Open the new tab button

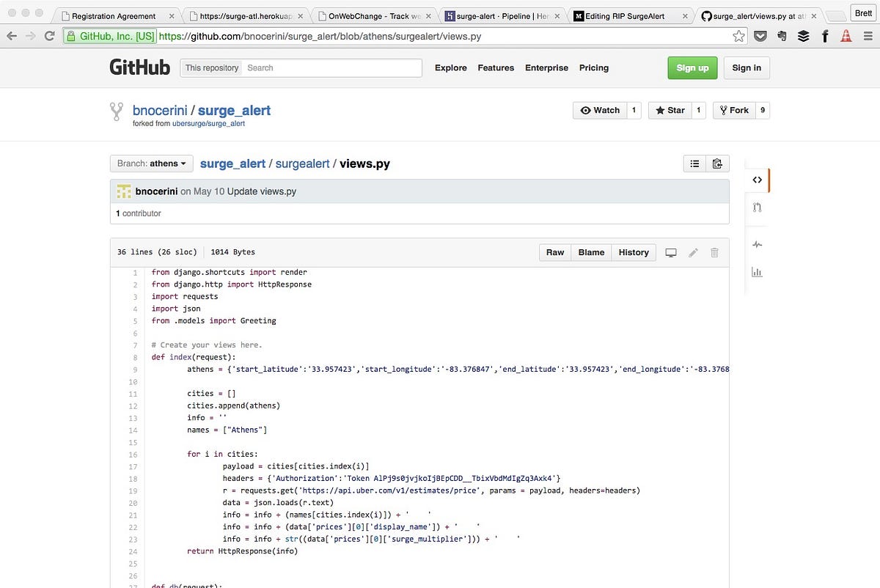pos(835,15)
